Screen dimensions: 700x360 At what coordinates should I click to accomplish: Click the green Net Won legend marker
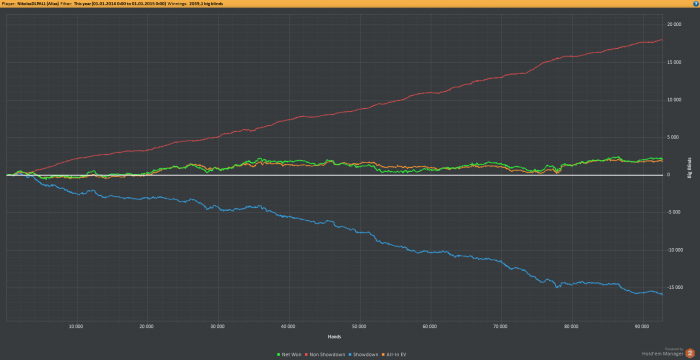(279, 355)
